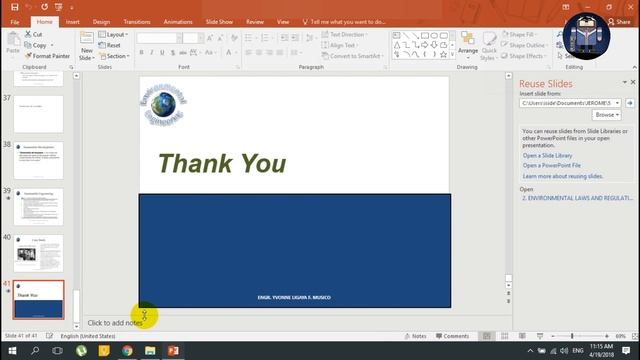Click Learn more about reusing slides
Image resolution: width=640 pixels, height=360 pixels.
(563, 176)
